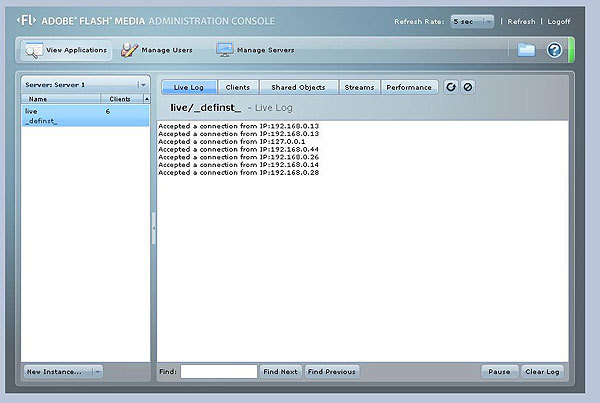The image size is (600, 403).
Task: Open help via question mark icon
Action: pyautogui.click(x=554, y=50)
